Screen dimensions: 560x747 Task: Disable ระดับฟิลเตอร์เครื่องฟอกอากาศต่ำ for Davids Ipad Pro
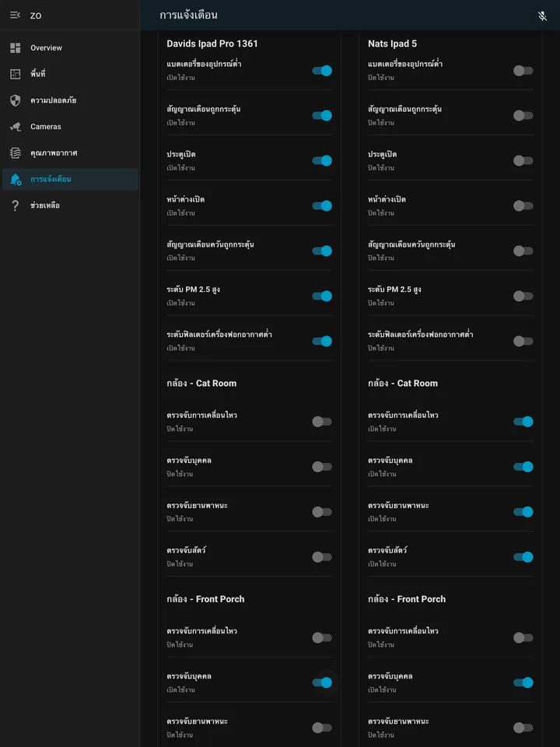322,341
